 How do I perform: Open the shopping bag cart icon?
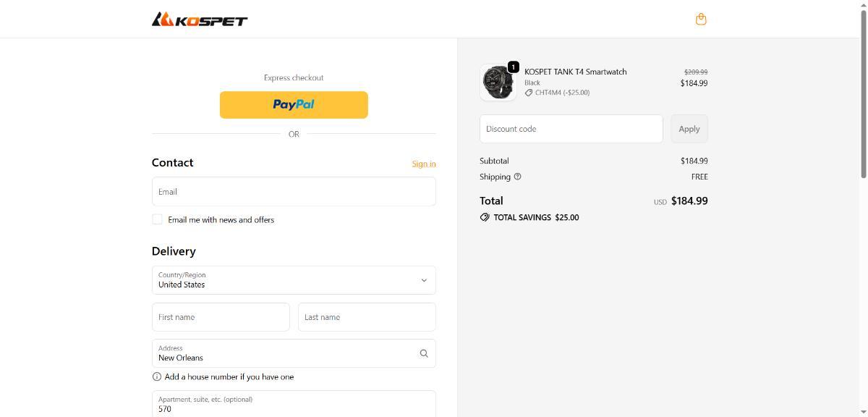click(700, 20)
